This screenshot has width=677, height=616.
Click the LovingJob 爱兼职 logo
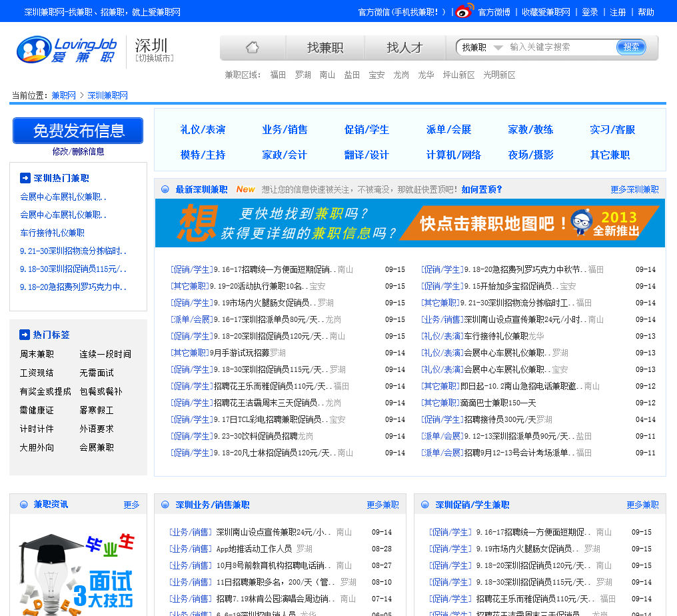[67, 50]
